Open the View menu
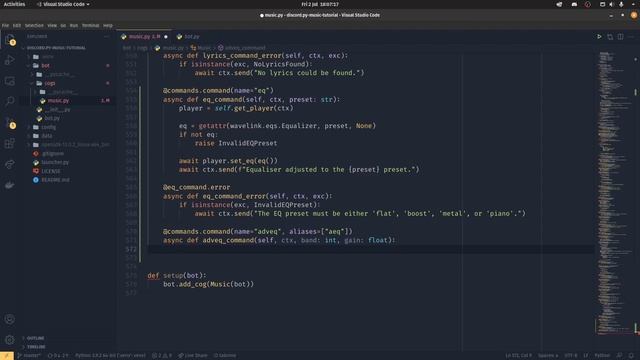Image resolution: width=640 pixels, height=360 pixels. [x=52, y=25]
